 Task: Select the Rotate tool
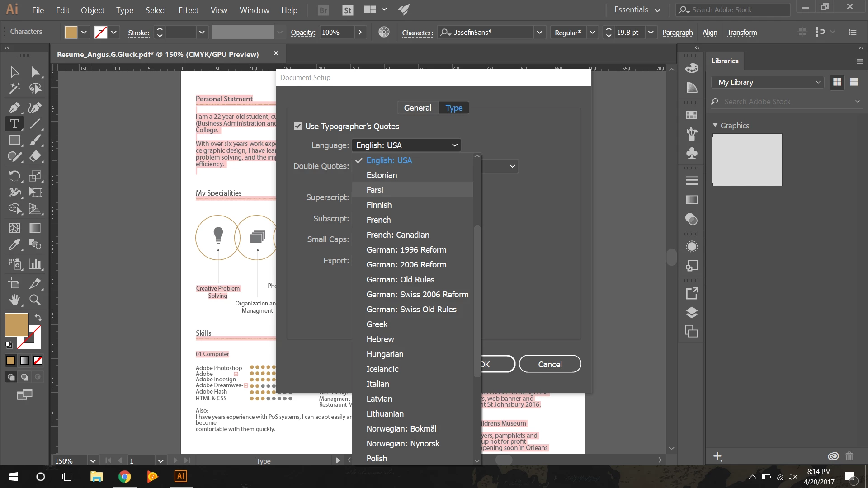(x=14, y=176)
